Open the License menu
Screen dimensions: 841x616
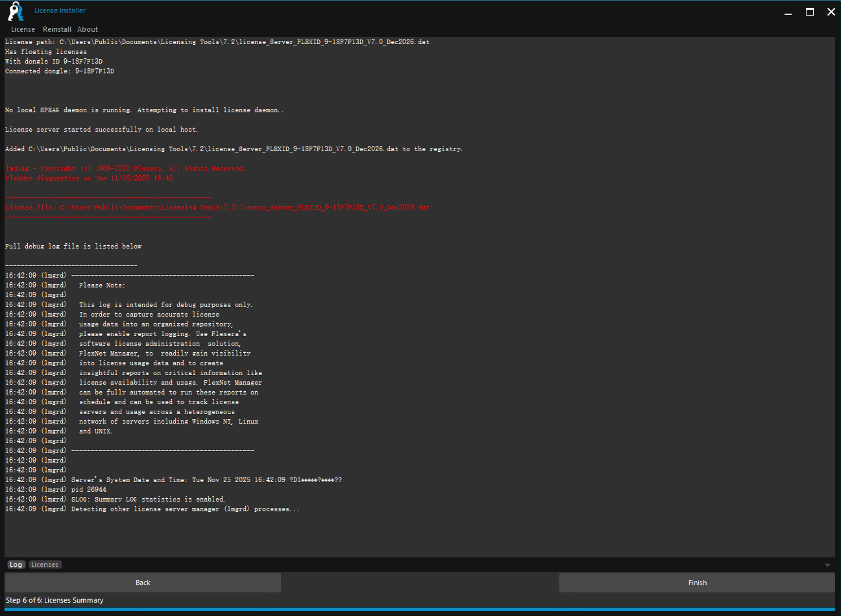pyautogui.click(x=23, y=29)
